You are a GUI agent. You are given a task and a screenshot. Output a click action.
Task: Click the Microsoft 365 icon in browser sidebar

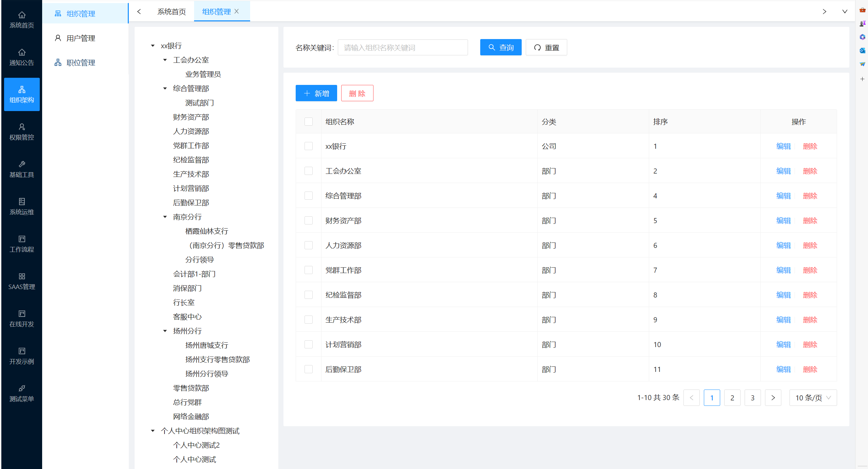pos(862,37)
